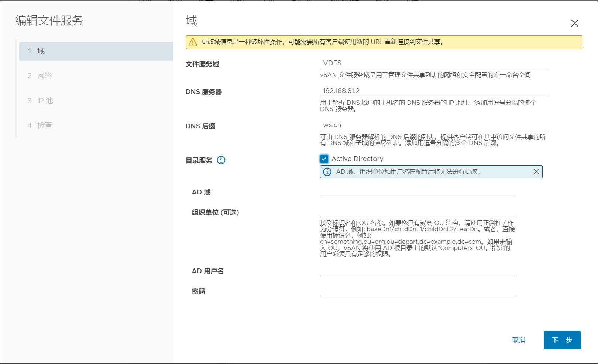The width and height of the screenshot is (598, 364).
Task: Click the 下一步 button
Action: click(562, 340)
